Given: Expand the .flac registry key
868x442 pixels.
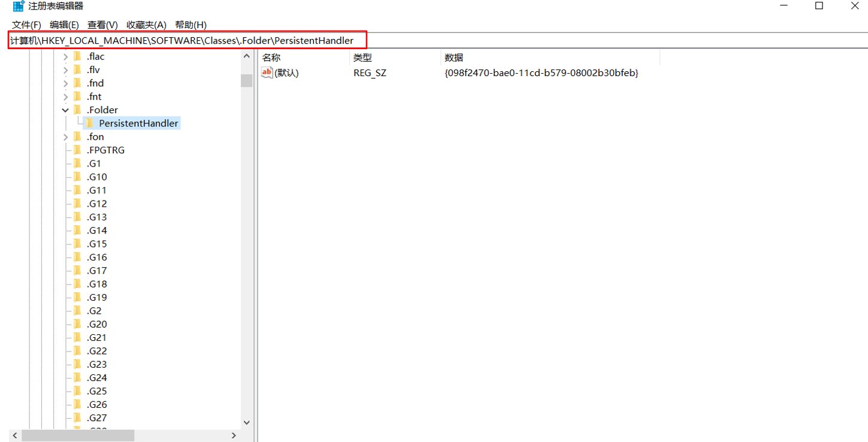Looking at the screenshot, I should (x=65, y=57).
